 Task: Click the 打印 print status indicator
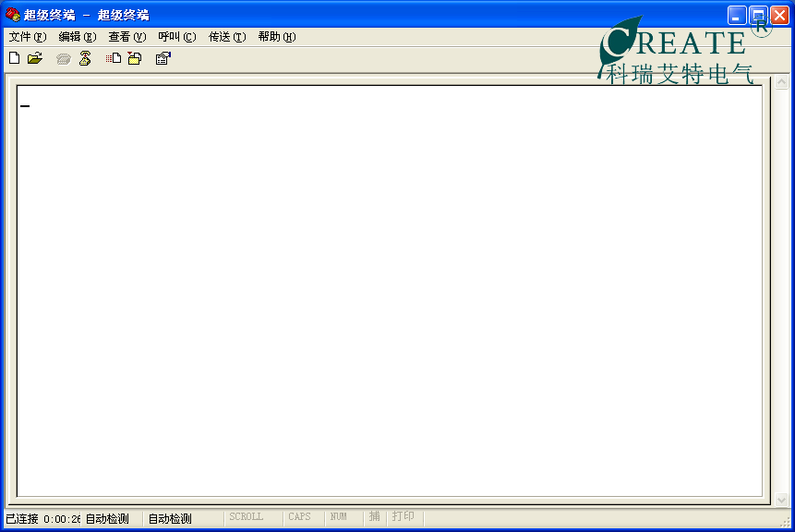point(404,516)
